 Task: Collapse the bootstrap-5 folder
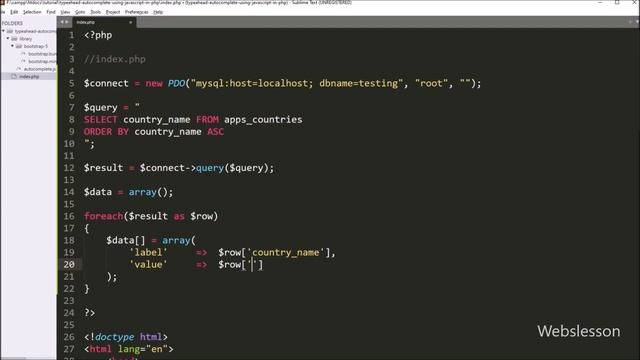[12, 46]
